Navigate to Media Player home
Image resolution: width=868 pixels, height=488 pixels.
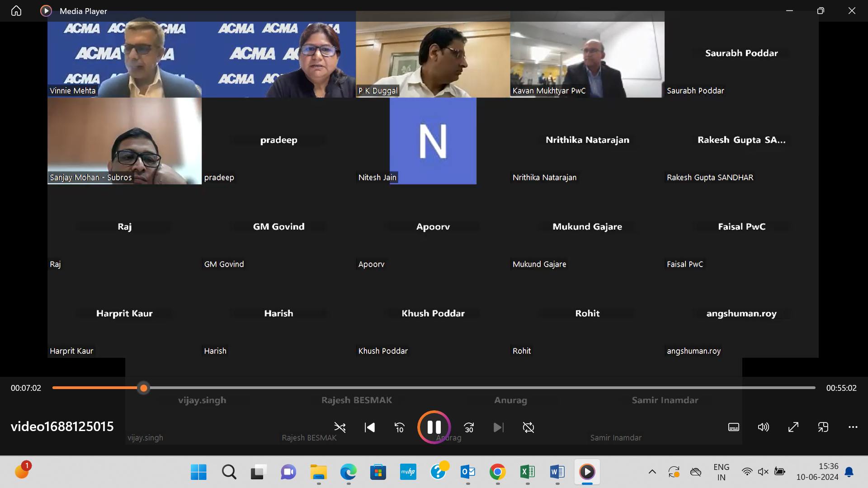(16, 11)
